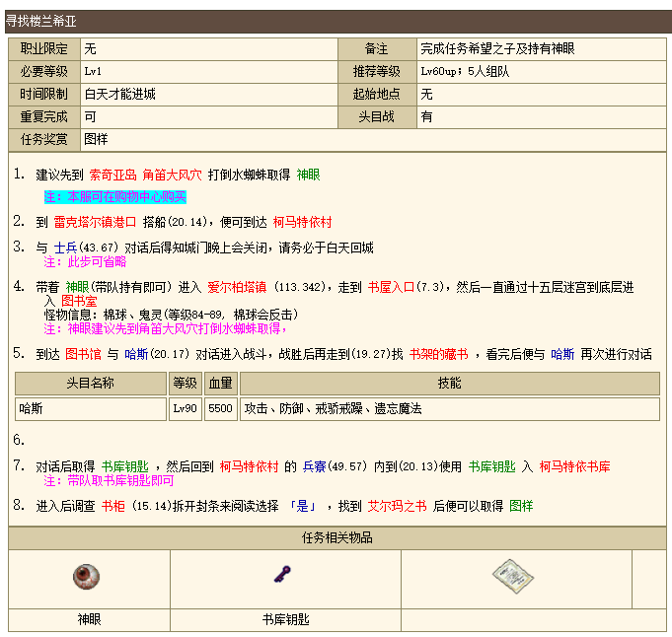Click the 5500 HP cell

click(x=221, y=408)
